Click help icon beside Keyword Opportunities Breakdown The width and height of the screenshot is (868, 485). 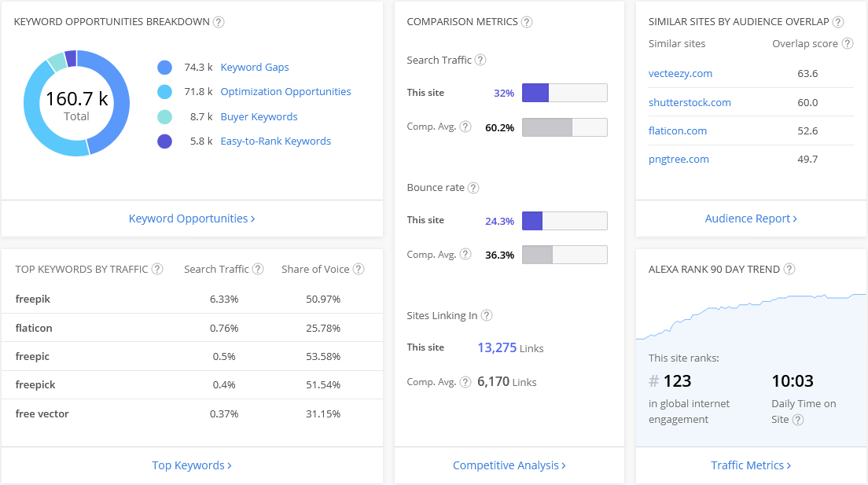pos(219,22)
